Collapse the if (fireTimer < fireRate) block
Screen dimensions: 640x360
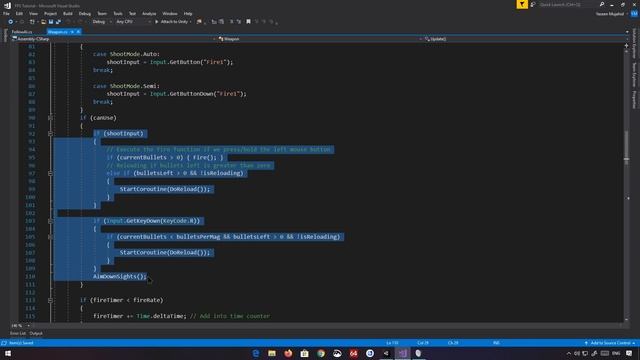point(50,300)
